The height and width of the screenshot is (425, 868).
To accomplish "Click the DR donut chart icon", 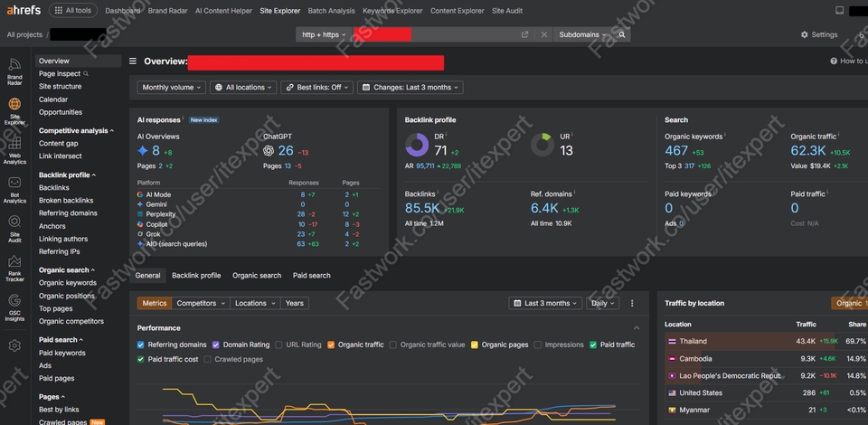I will (x=417, y=145).
